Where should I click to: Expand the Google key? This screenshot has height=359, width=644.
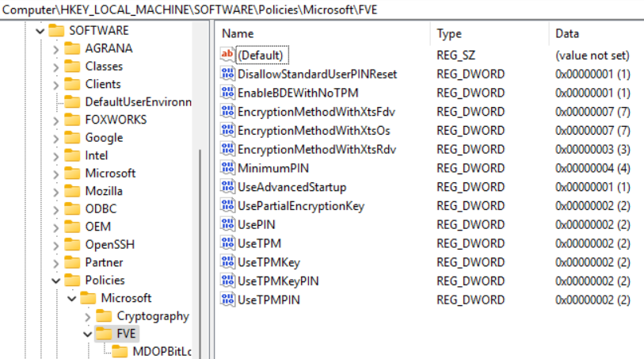coord(56,139)
